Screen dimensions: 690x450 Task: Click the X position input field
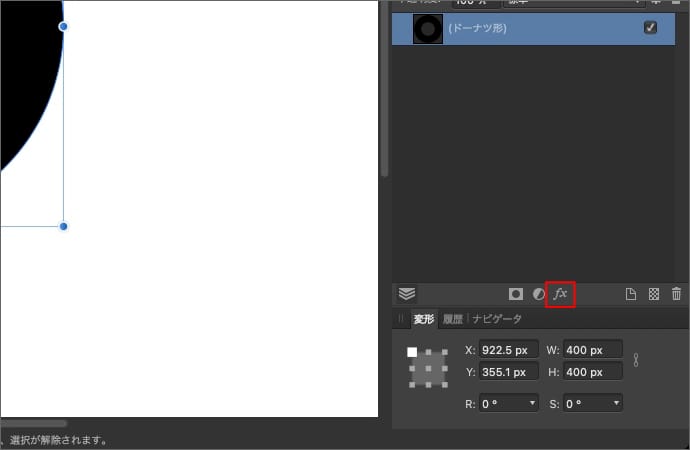coord(508,350)
